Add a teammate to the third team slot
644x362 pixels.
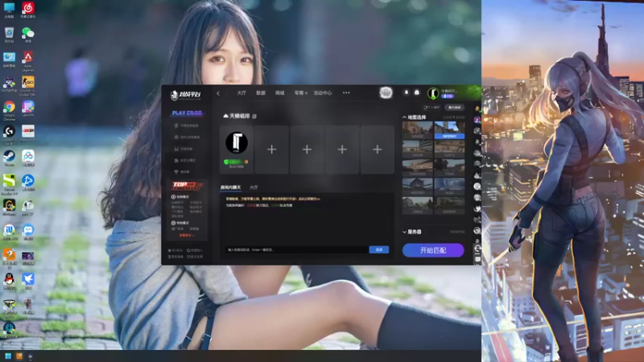pyautogui.click(x=307, y=150)
